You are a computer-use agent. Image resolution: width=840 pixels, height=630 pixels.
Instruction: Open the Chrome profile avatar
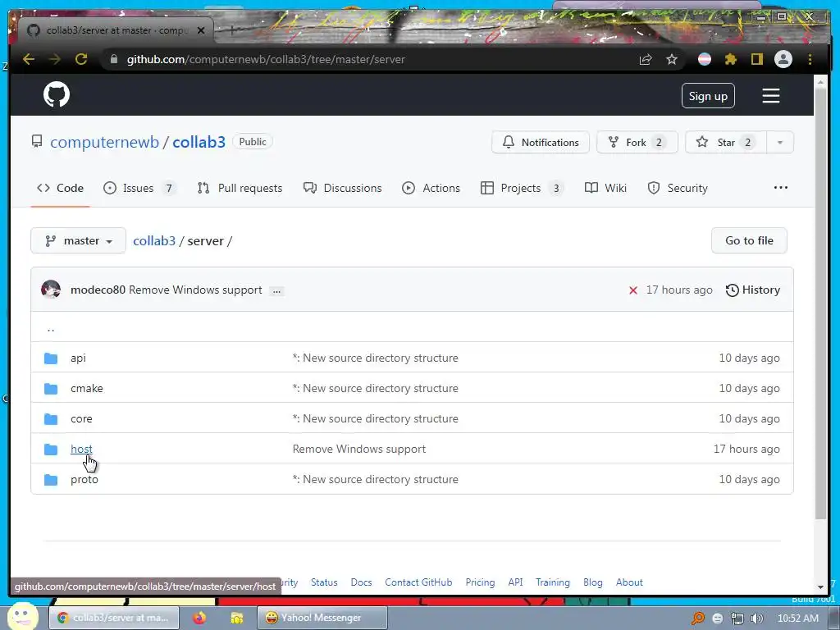[783, 59]
